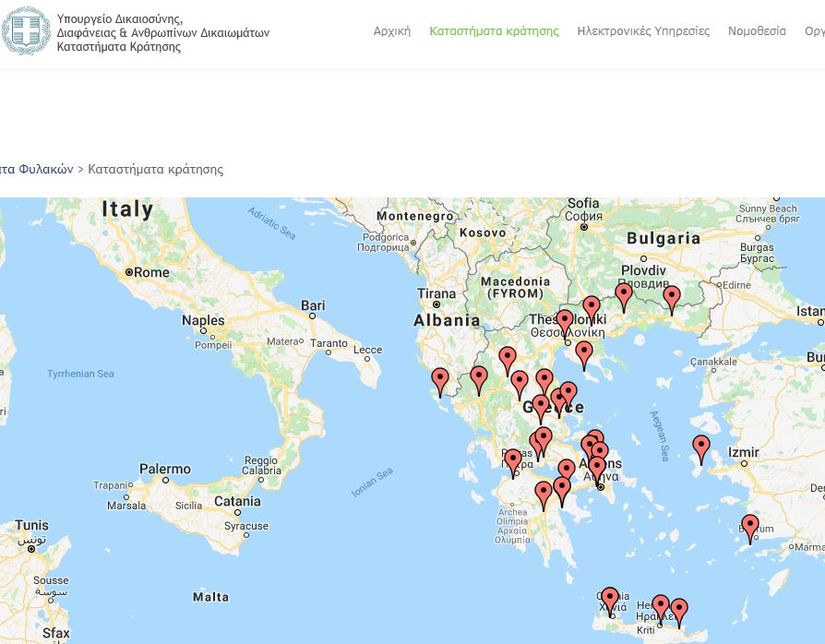Click the Bulgaria country label
Viewport: 825px width, 644px height.
[x=664, y=238]
